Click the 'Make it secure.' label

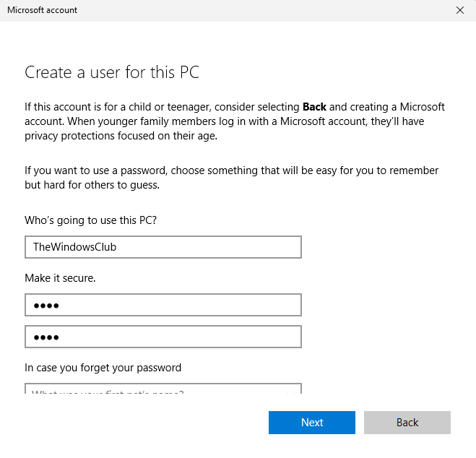pos(60,278)
